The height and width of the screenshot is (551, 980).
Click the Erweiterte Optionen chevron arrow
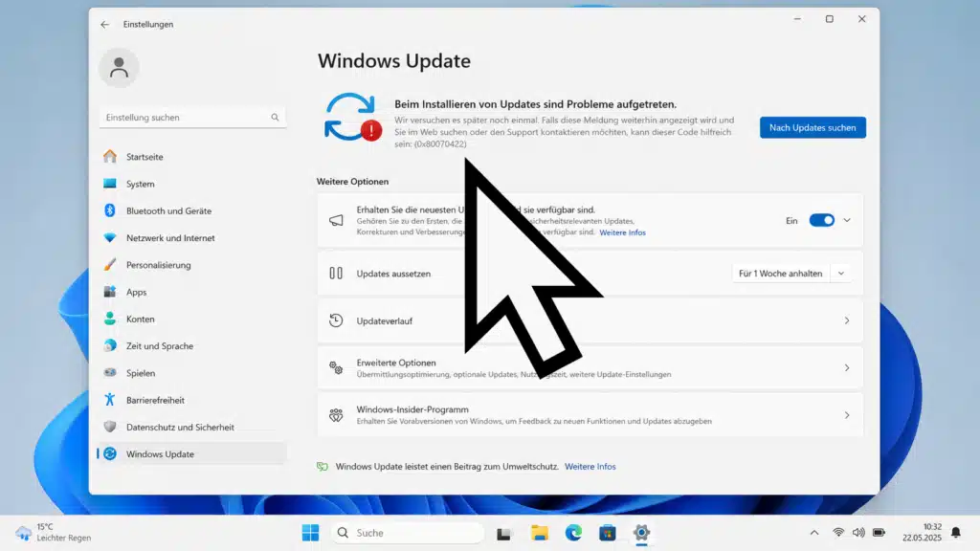pyautogui.click(x=847, y=368)
